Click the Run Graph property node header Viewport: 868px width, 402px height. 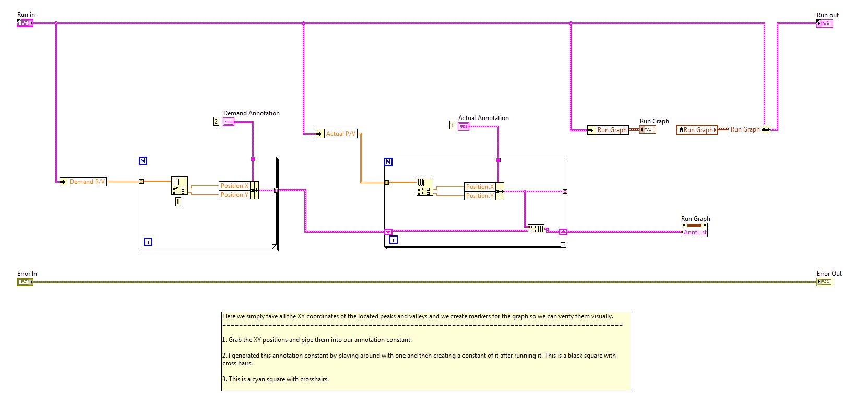click(x=694, y=226)
